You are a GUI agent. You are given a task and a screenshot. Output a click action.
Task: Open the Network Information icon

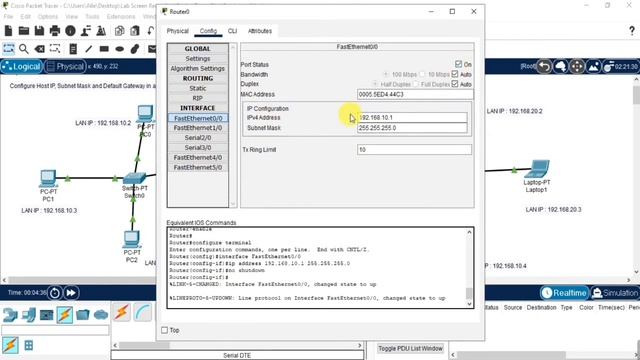(70, 31)
